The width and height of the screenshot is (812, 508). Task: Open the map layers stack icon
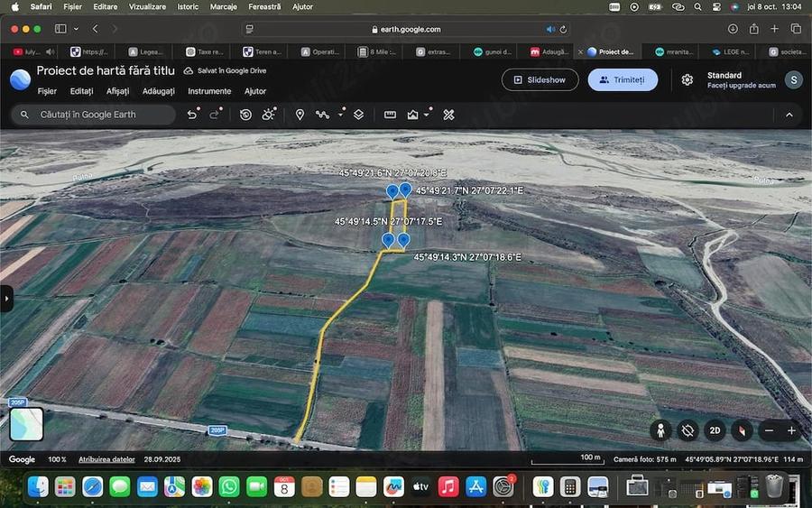(358, 115)
